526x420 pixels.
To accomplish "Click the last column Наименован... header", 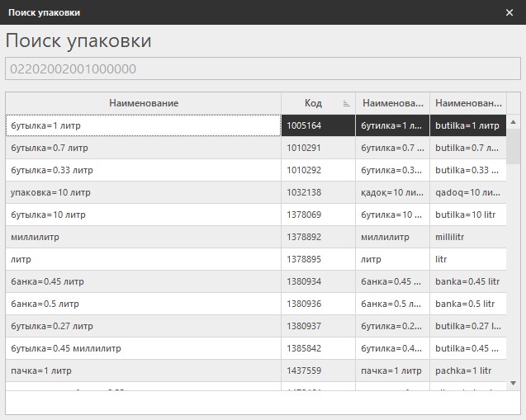I will click(x=467, y=103).
